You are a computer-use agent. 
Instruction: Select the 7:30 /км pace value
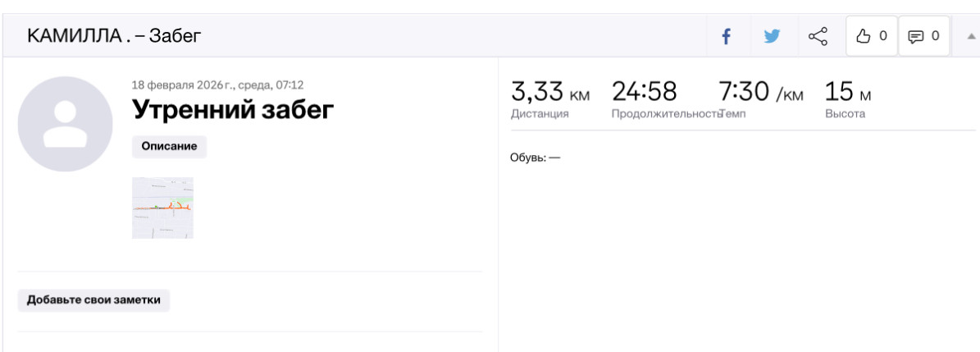coord(760,92)
